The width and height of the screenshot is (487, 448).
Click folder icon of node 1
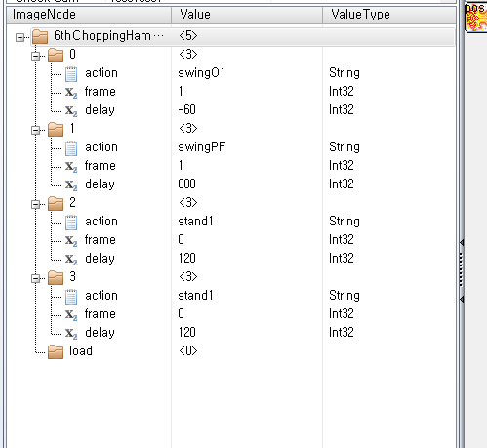56,129
